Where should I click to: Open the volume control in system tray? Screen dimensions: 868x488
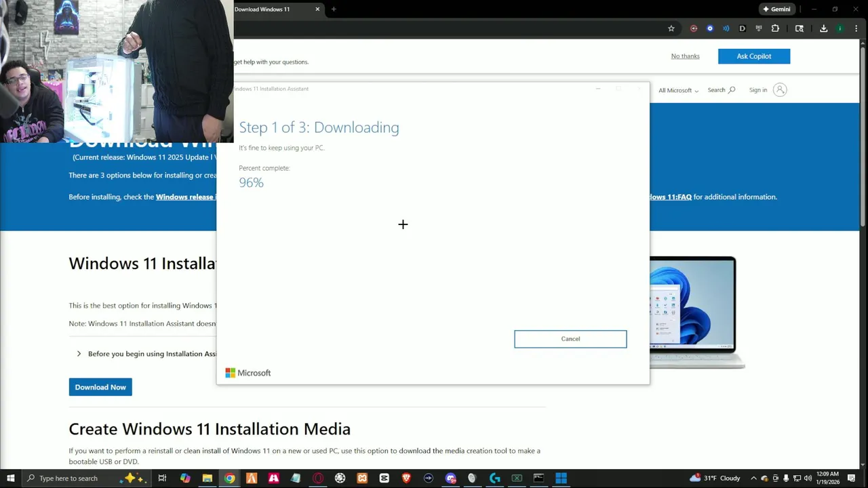[x=808, y=478]
